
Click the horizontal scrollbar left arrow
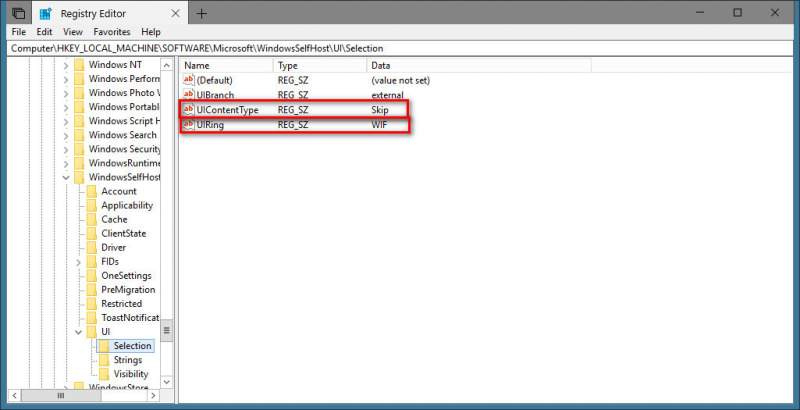click(x=15, y=396)
